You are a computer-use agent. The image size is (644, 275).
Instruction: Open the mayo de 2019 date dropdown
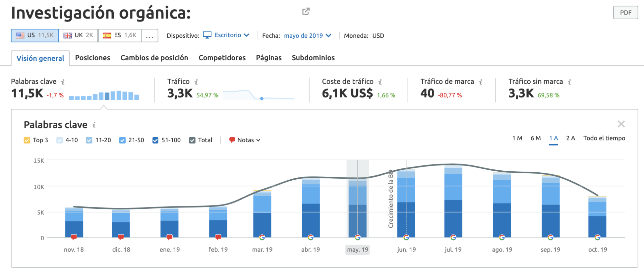(308, 36)
